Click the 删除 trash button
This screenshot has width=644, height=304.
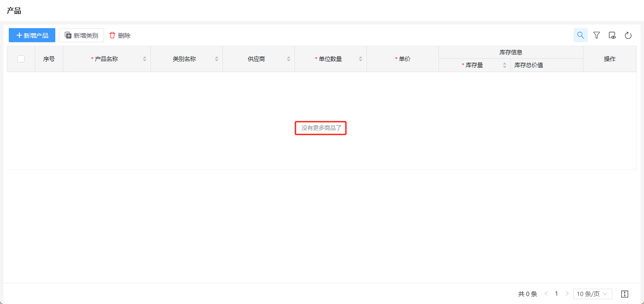tap(120, 35)
